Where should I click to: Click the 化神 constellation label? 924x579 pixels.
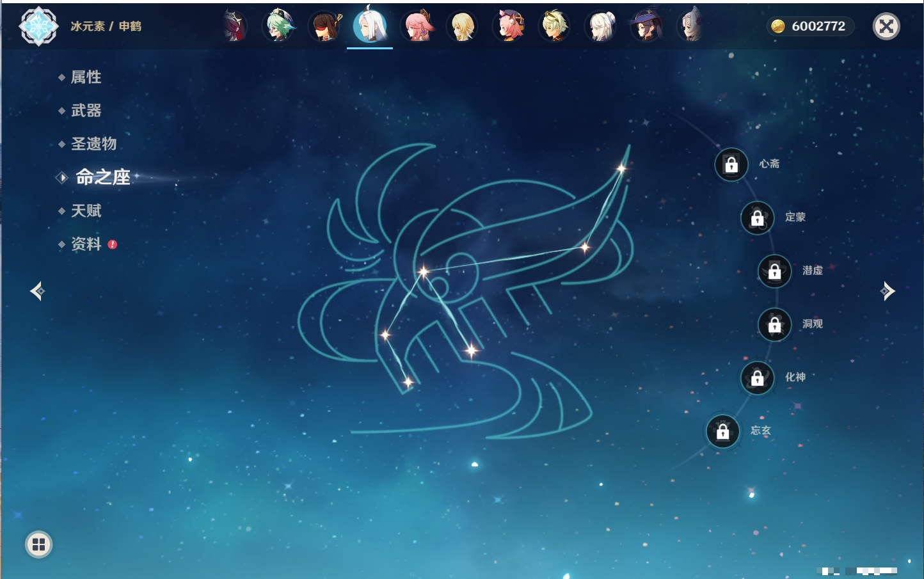(795, 377)
